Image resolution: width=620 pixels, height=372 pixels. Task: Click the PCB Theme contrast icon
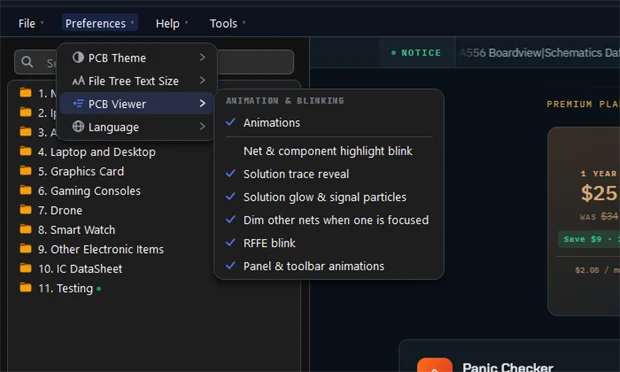[78, 57]
